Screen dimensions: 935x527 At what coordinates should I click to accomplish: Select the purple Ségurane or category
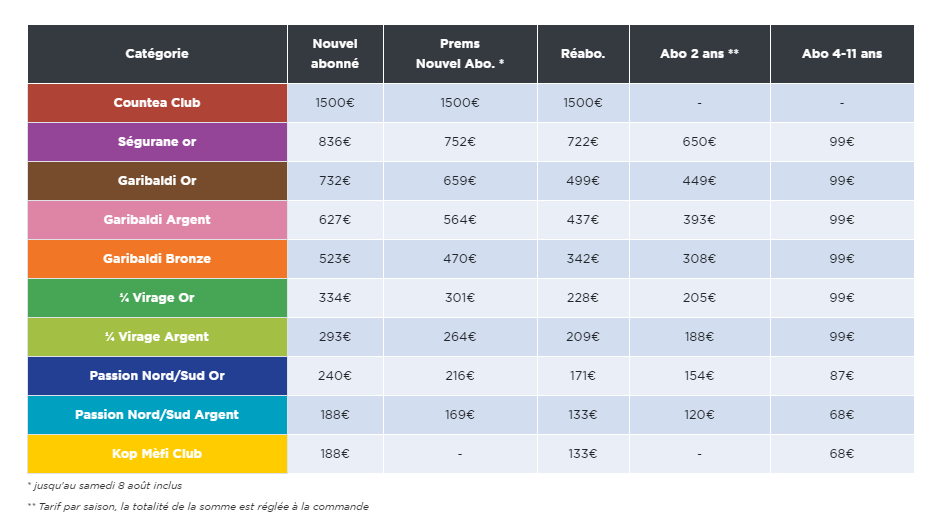157,142
